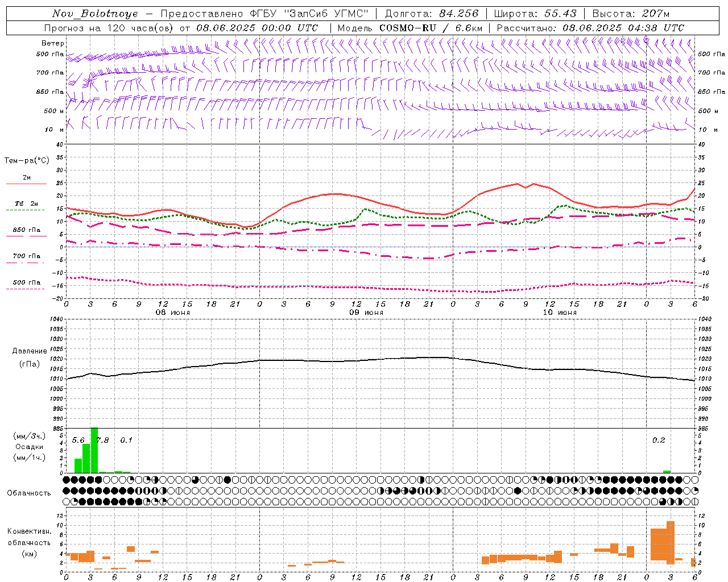Viewport: 728px width, 582px height.
Task: Click the 'Давление' pressure panel label
Action: coord(30,351)
